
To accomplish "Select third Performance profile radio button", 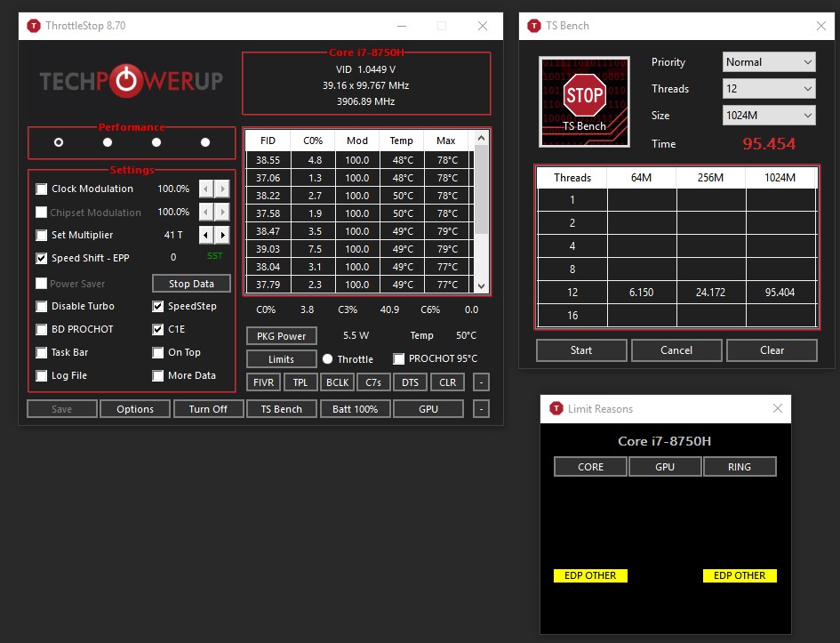I will (x=156, y=142).
